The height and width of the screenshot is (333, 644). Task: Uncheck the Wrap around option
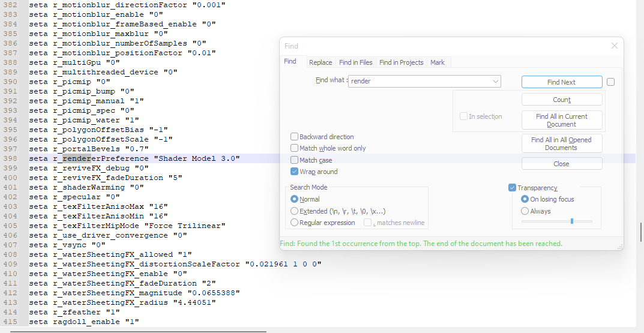point(295,172)
